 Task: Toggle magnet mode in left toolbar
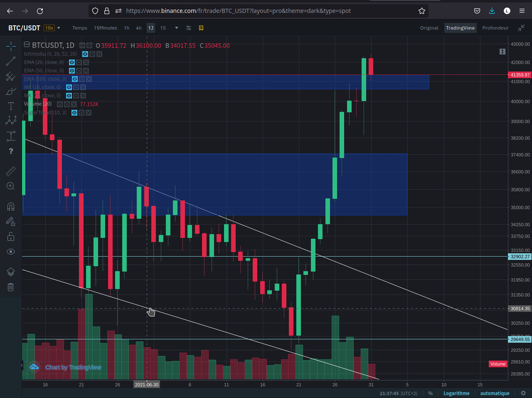[x=11, y=207]
